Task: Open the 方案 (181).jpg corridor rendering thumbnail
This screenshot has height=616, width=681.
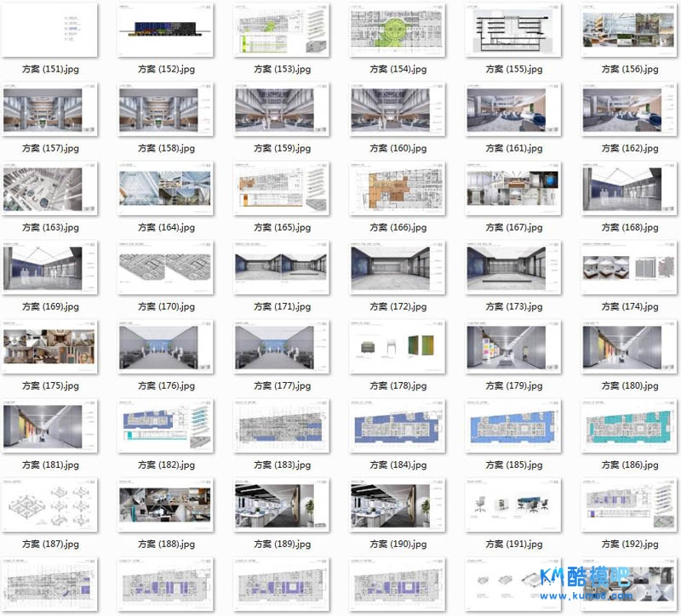Action: click(50, 425)
